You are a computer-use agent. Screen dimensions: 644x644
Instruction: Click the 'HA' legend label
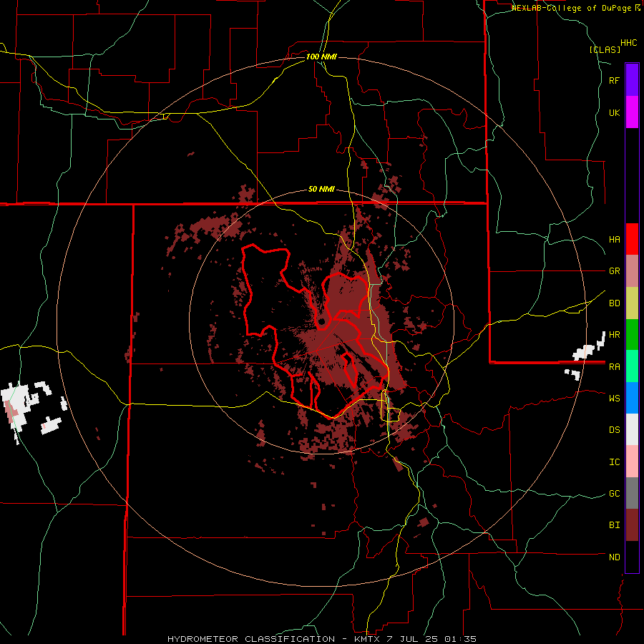(x=615, y=240)
